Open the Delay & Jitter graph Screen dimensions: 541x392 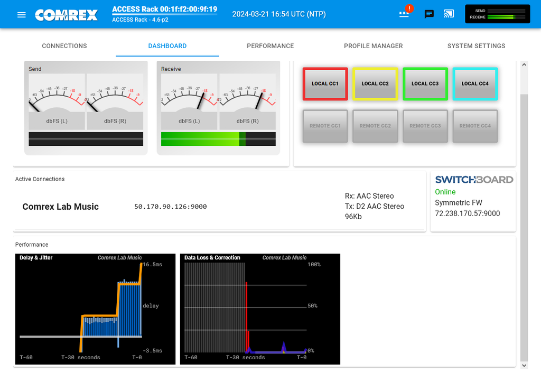[95, 309]
